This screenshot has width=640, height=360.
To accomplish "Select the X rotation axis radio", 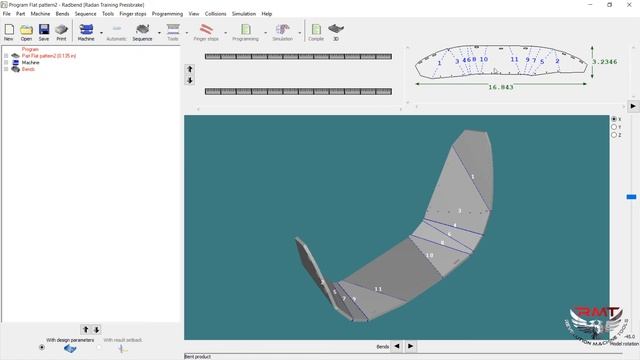I will pos(614,119).
